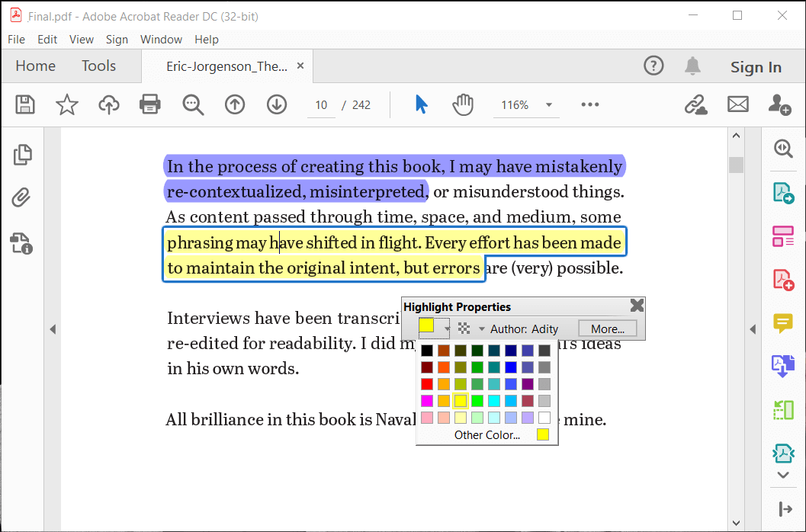Open the Window menu
This screenshot has width=806, height=532.
click(x=161, y=40)
